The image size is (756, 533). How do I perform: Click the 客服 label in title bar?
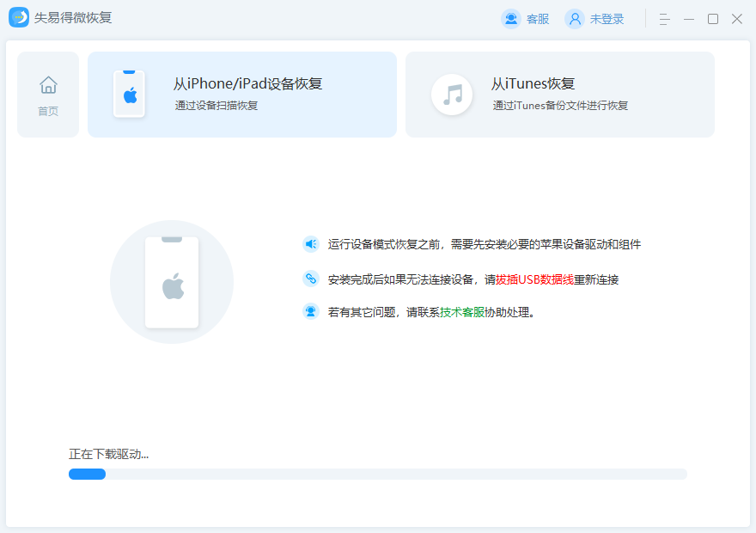tap(538, 19)
